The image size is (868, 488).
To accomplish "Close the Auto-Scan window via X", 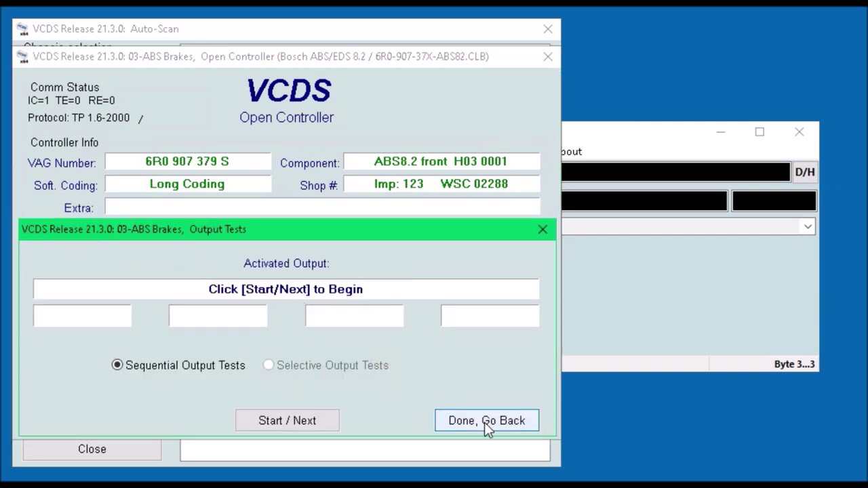I will point(548,29).
